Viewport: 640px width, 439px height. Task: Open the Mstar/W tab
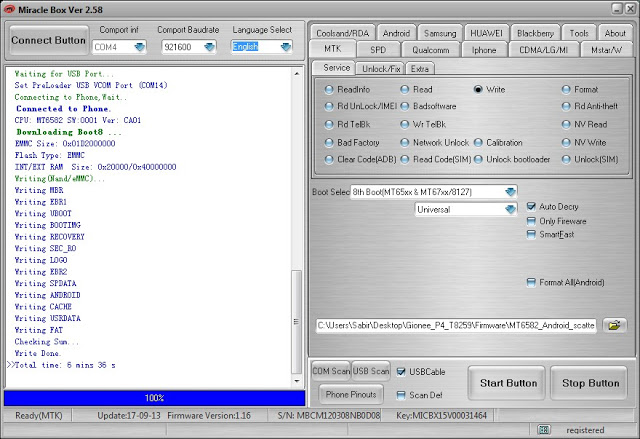[x=607, y=50]
